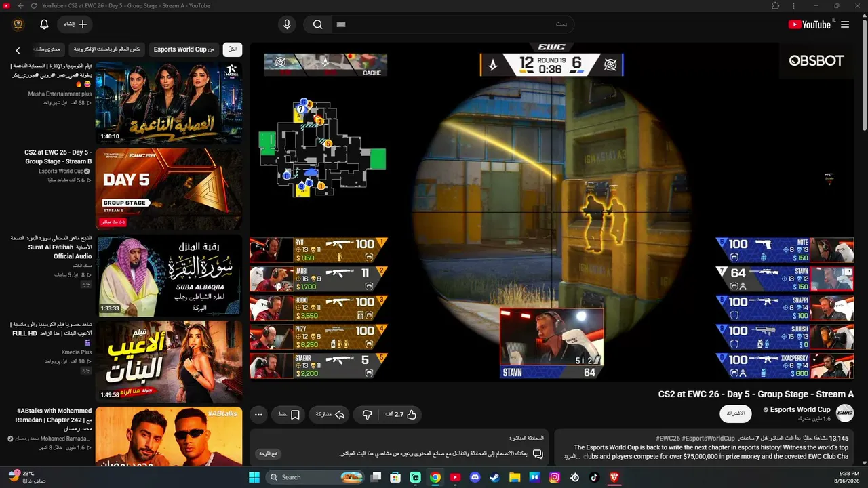Open the green bot app taskbar icon
This screenshot has width=868, height=488.
pos(416,477)
